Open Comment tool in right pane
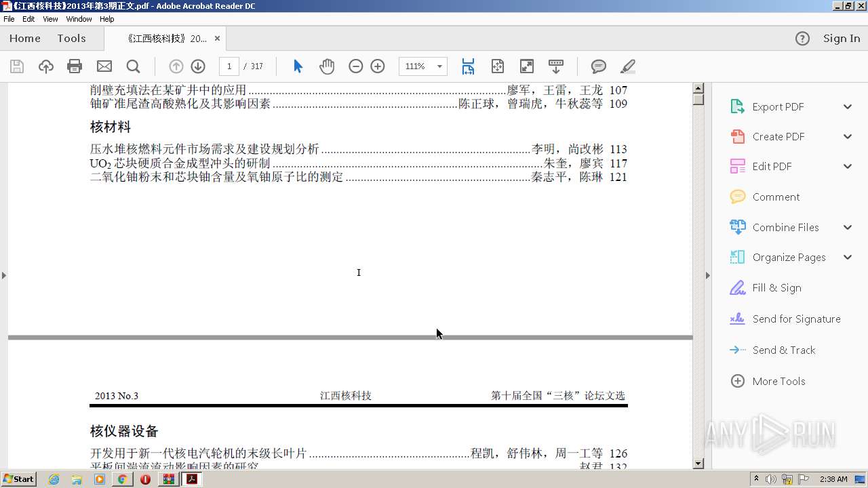The image size is (868, 488). point(776,197)
